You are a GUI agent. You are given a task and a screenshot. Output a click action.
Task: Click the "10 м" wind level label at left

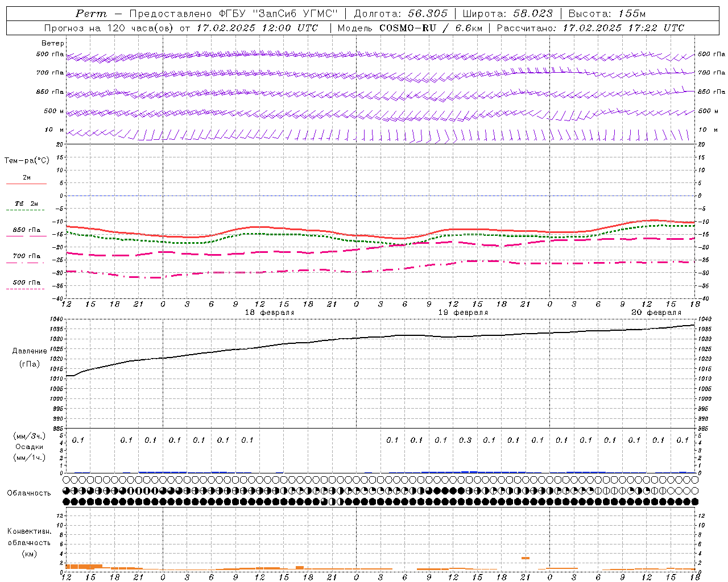point(55,130)
